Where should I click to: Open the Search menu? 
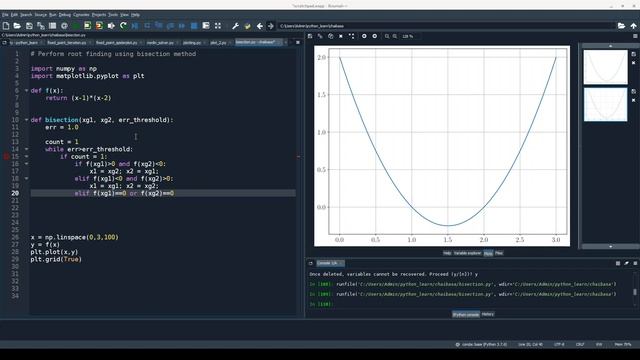point(26,15)
